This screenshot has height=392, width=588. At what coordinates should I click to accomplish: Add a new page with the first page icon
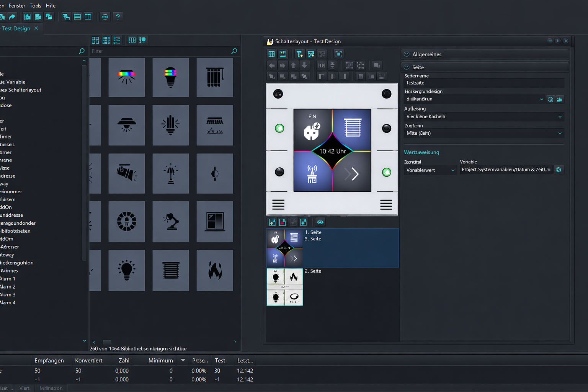click(x=271, y=222)
